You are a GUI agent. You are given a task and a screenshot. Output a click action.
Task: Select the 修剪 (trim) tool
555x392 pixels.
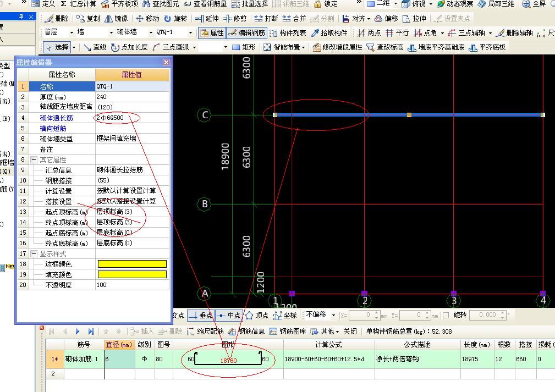pos(235,18)
